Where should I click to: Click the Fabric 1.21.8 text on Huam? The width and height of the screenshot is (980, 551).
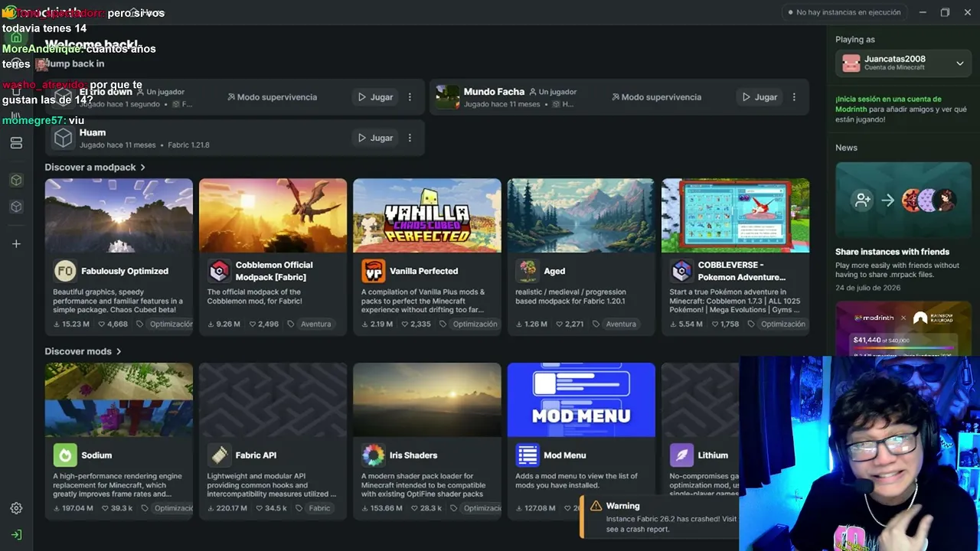188,145
